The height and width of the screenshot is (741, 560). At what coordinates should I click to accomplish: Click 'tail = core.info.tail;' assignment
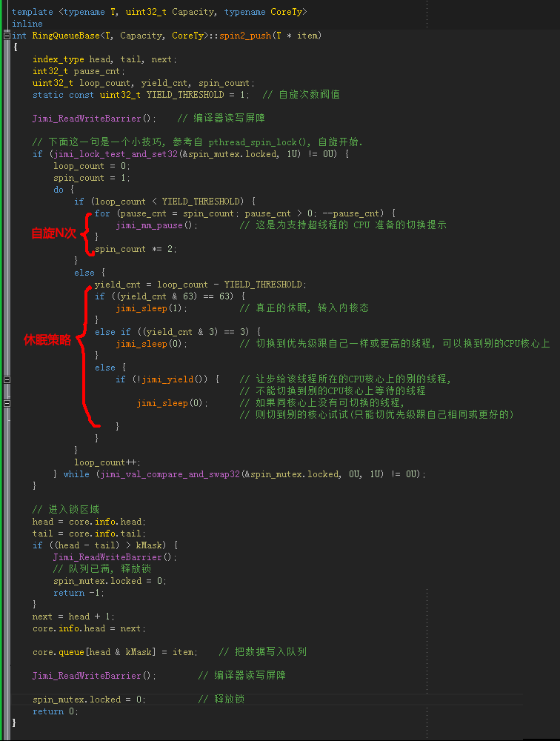90,534
